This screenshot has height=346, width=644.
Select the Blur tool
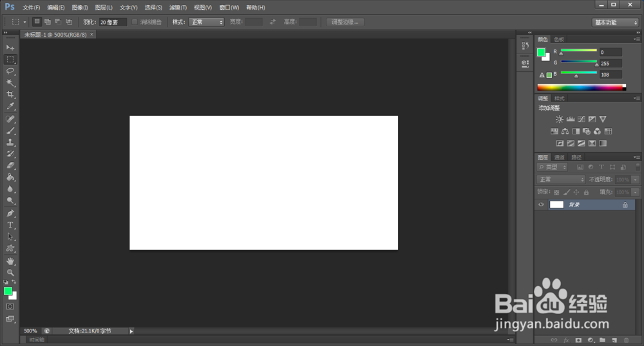pos(10,189)
